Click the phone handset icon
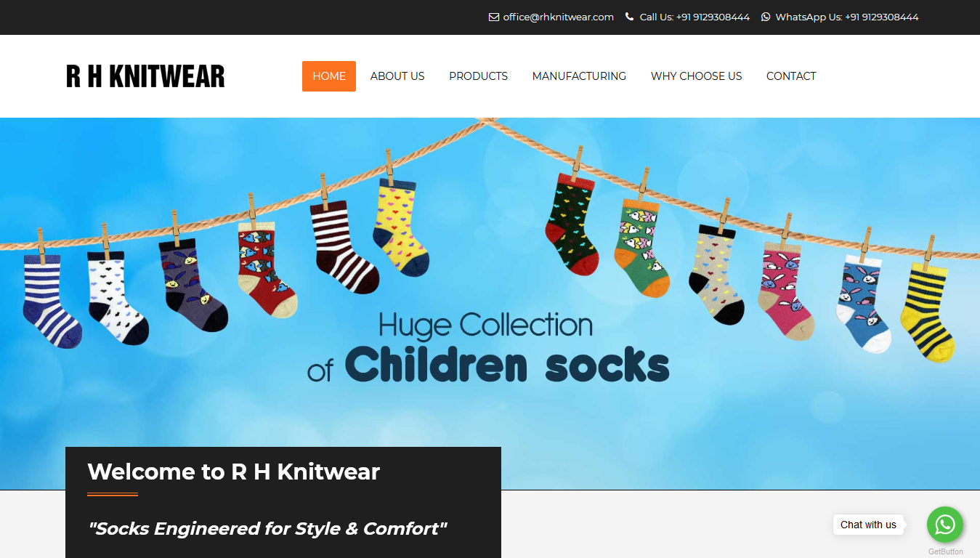Screen dimensions: 980x558 point(629,17)
